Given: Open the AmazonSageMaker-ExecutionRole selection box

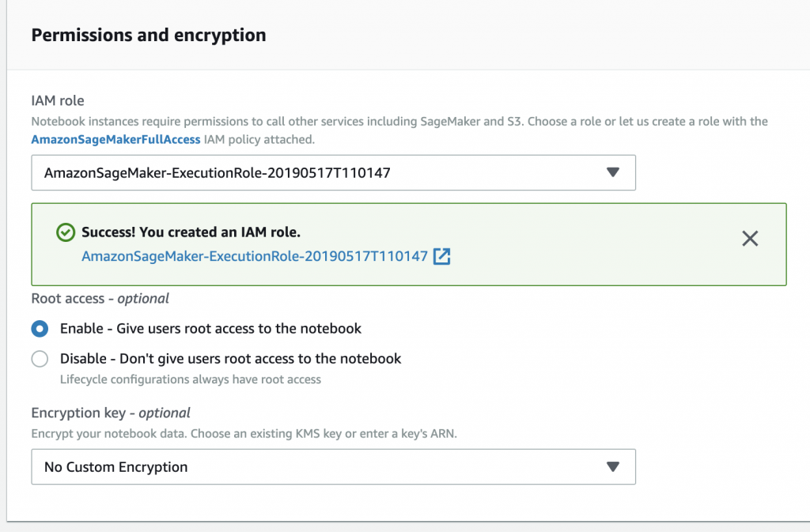Looking at the screenshot, I should 333,172.
